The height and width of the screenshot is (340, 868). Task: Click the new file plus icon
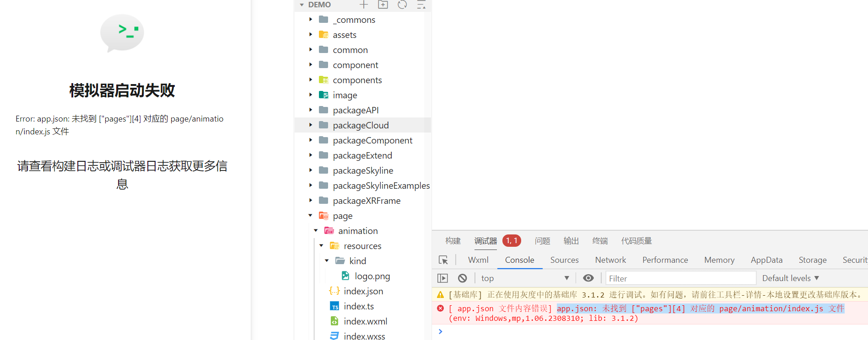point(364,5)
